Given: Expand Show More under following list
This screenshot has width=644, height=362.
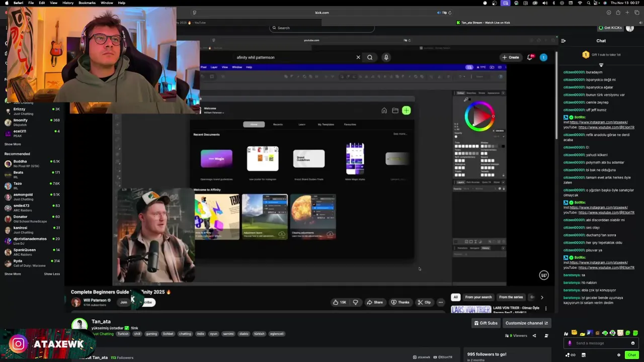Looking at the screenshot, I should click(x=13, y=144).
